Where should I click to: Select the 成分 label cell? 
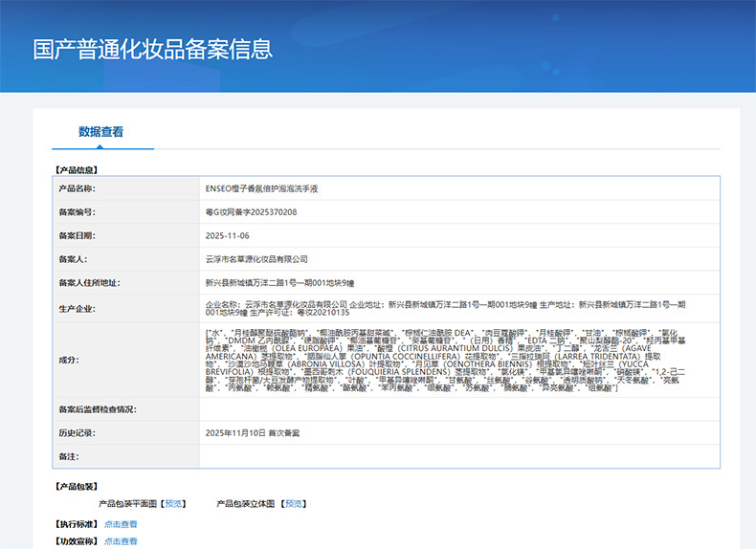(x=126, y=360)
